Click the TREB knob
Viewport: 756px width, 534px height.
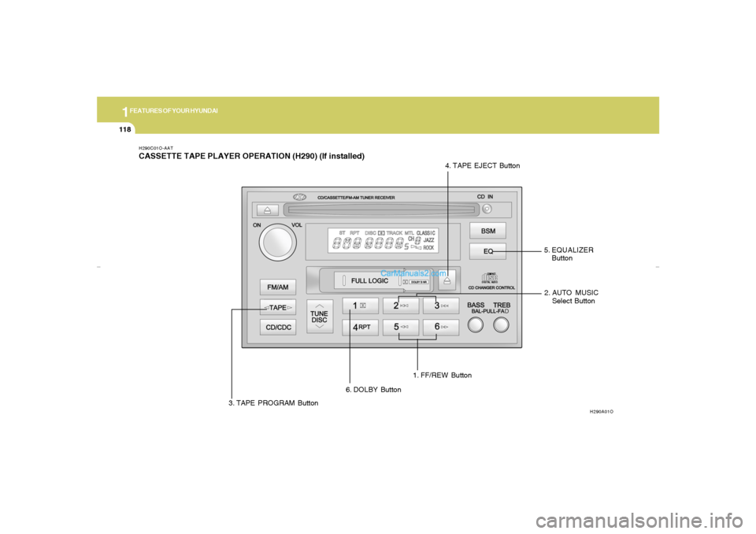(501, 324)
